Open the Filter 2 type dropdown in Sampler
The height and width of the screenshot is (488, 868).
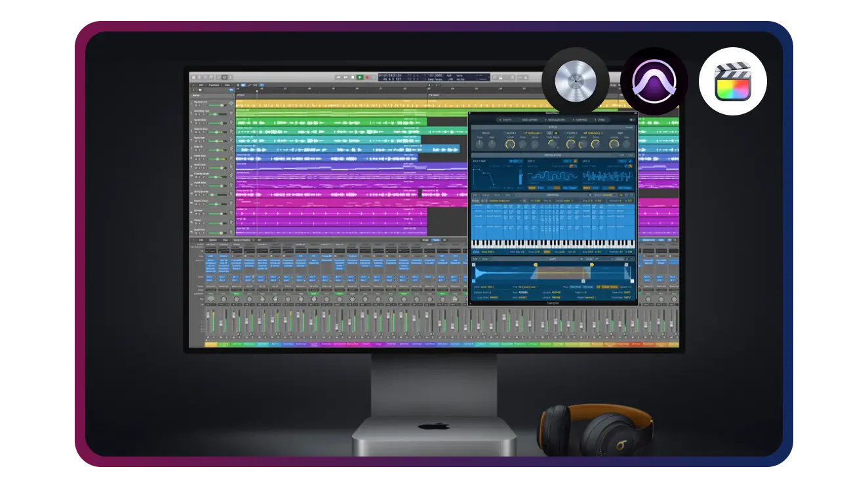click(593, 133)
